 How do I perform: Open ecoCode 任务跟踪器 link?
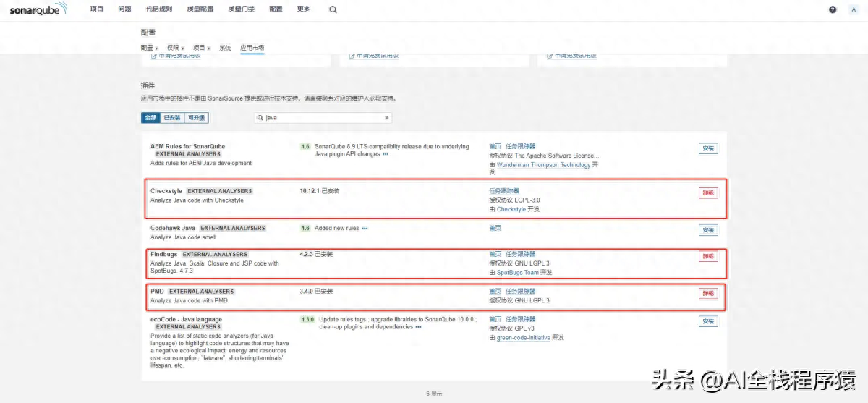(520, 319)
